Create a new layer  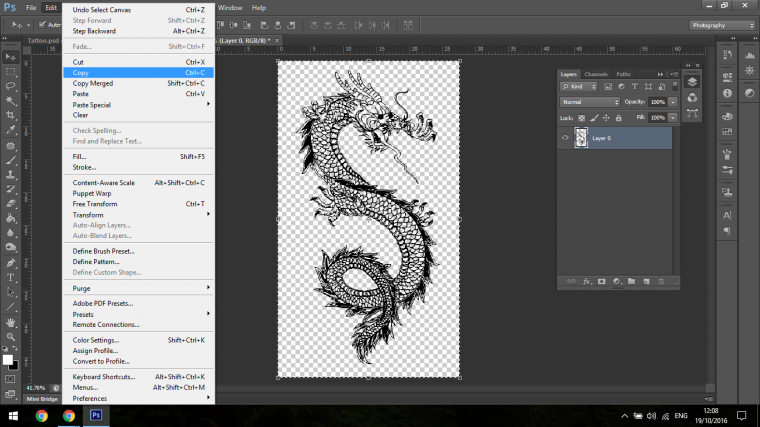pos(646,281)
